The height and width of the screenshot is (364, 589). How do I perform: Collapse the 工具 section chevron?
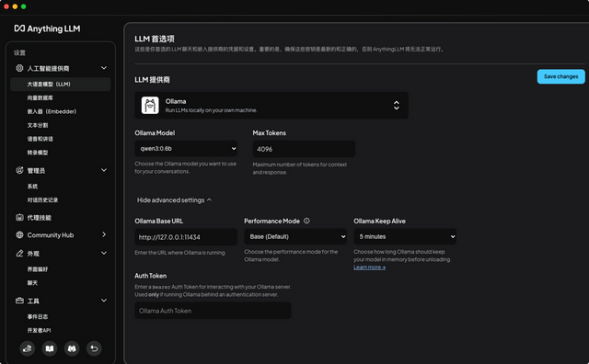(104, 301)
